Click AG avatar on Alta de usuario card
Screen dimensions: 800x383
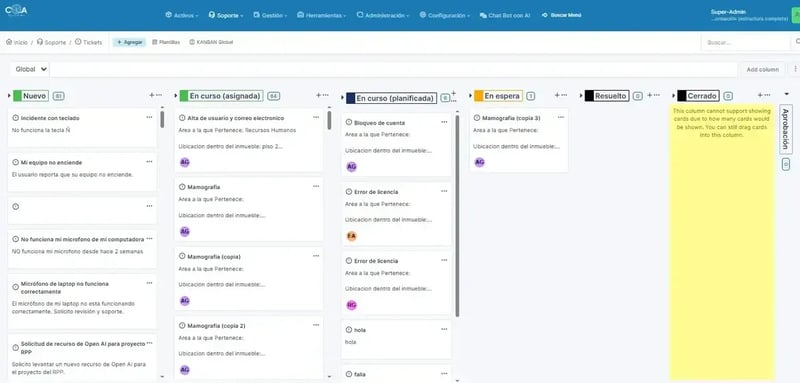[x=185, y=162]
